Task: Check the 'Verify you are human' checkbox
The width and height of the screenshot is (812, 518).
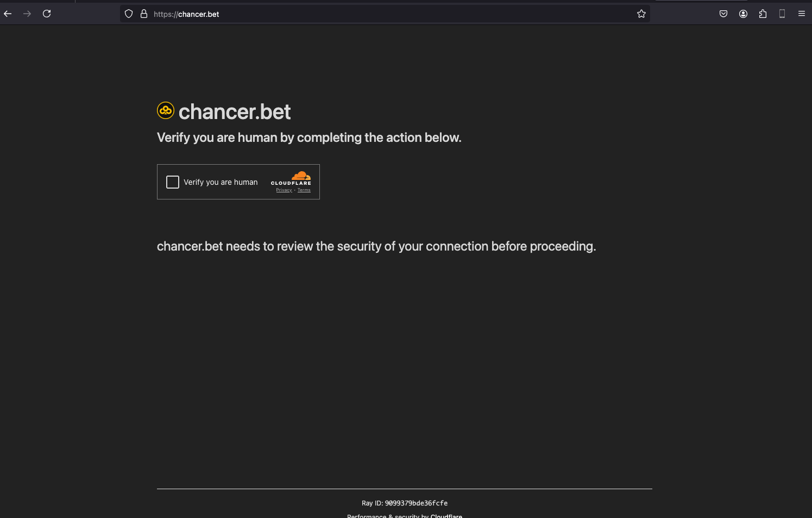Action: point(173,182)
